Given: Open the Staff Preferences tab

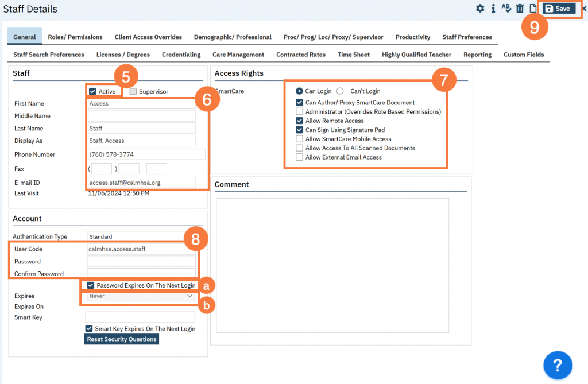Looking at the screenshot, I should (467, 37).
